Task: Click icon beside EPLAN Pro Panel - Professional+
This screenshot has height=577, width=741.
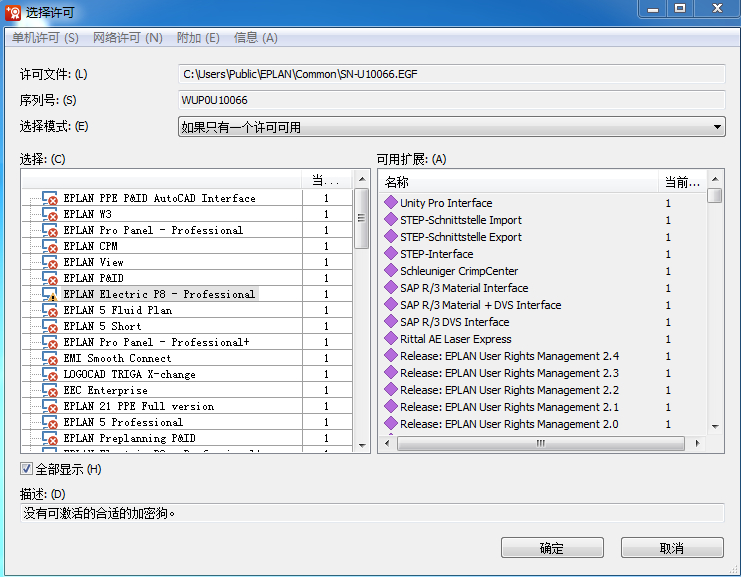Action: point(50,343)
